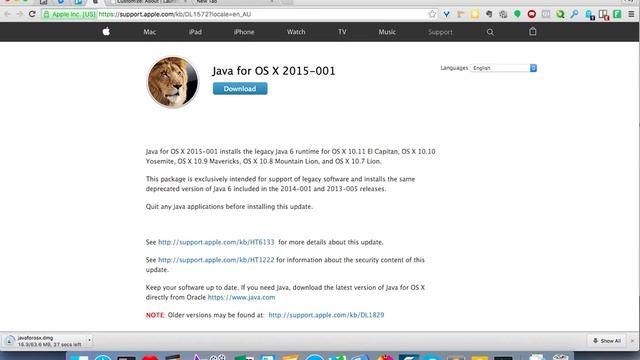Image resolution: width=640 pixels, height=360 pixels.
Task: Click Show All downloads button
Action: tap(607, 341)
